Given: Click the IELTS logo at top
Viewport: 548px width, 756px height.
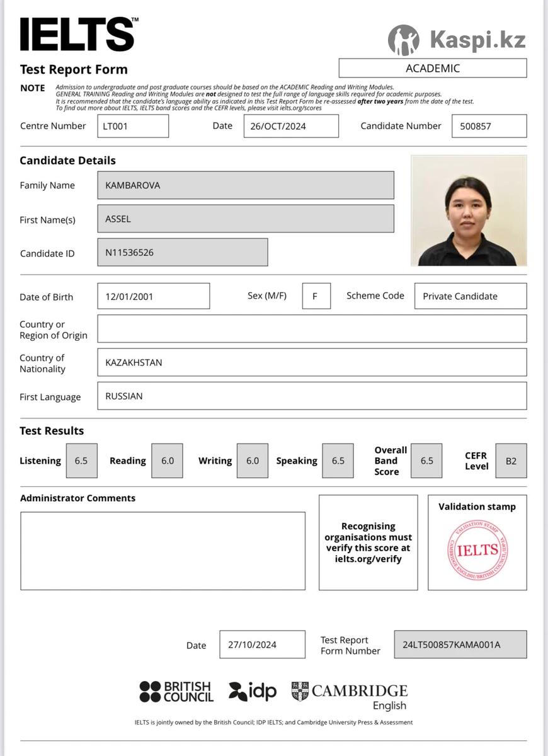Looking at the screenshot, I should pos(77,34).
